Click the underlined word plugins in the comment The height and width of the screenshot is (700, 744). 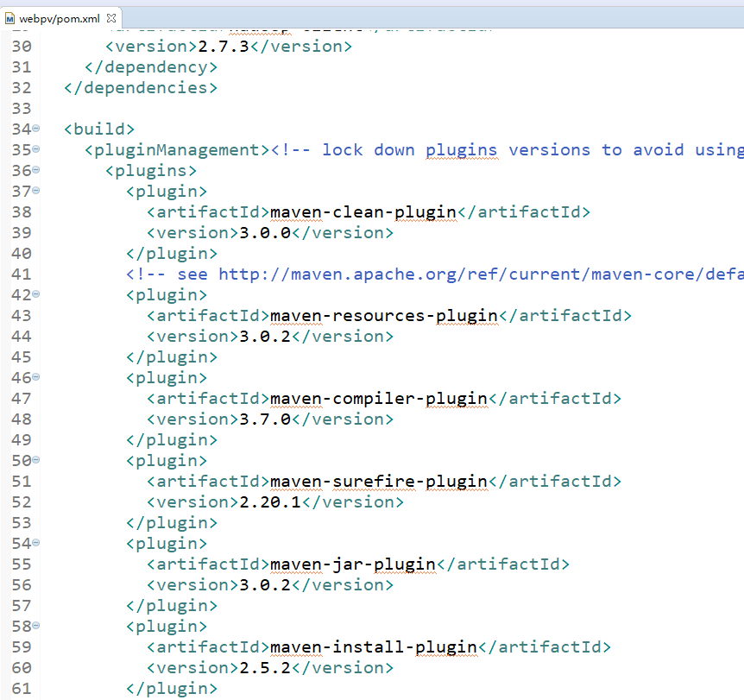(461, 149)
